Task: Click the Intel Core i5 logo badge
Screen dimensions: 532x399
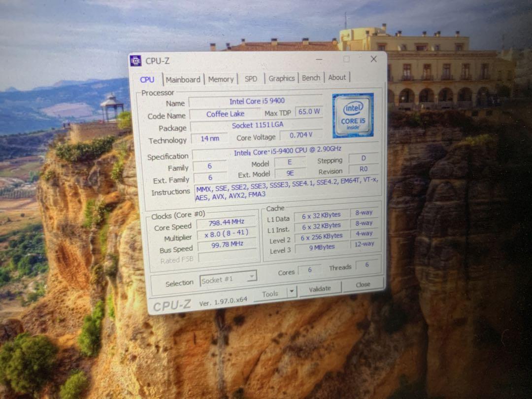Action: 353,116
